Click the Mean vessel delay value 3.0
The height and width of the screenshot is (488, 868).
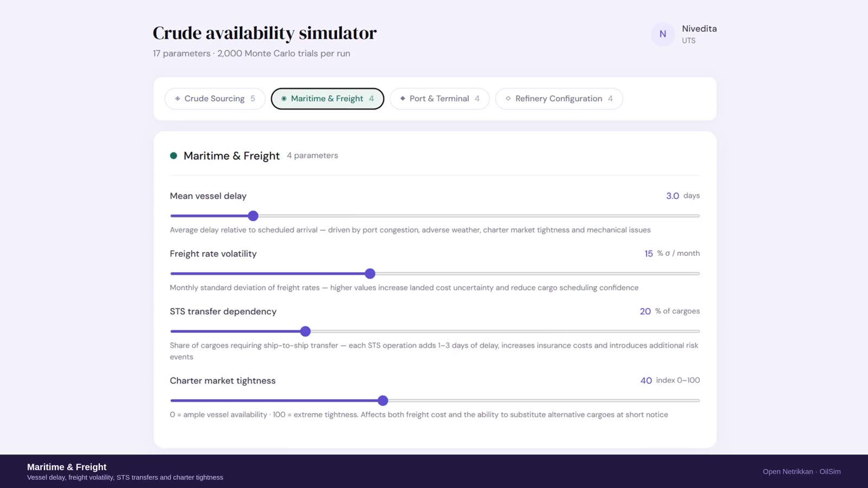coord(673,196)
